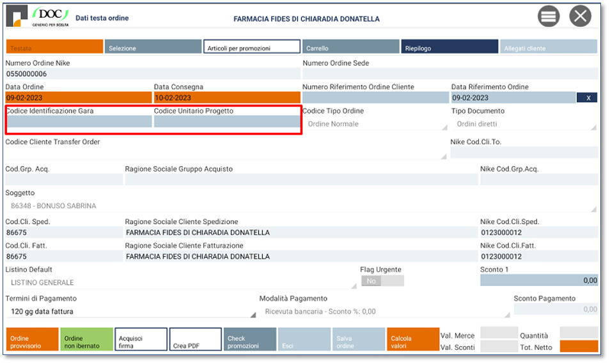Click the Data Riferimento Ordine field

513,98
